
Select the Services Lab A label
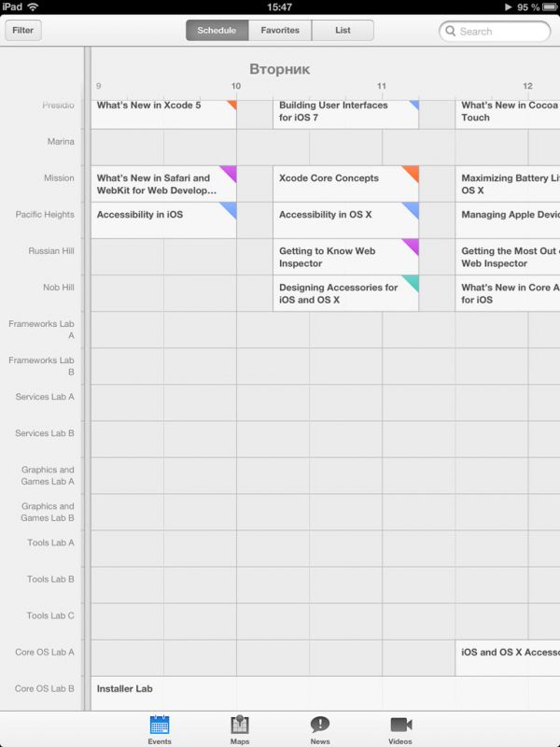point(45,396)
